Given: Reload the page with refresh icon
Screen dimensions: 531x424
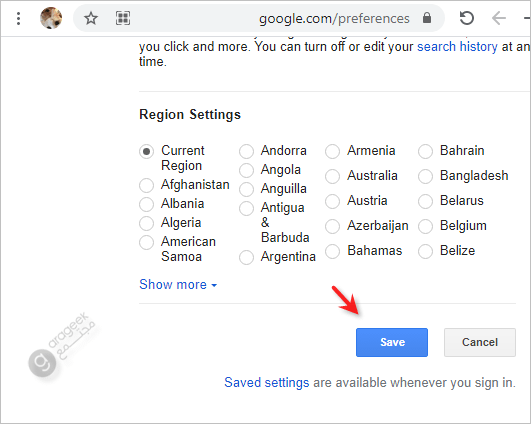Looking at the screenshot, I should tap(467, 18).
